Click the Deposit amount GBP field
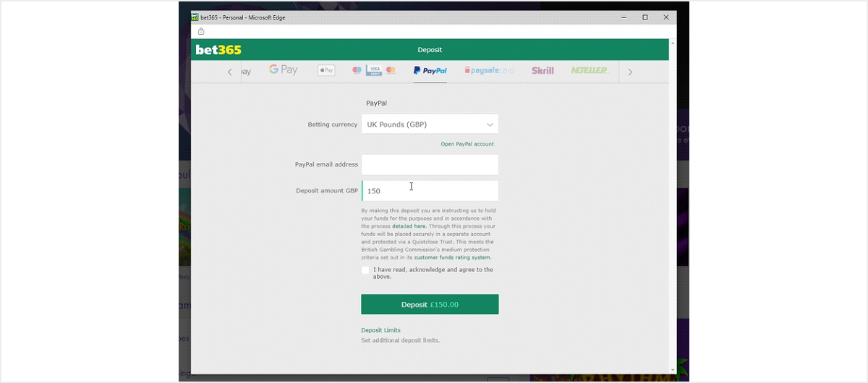Viewport: 868px width, 383px height. [430, 191]
